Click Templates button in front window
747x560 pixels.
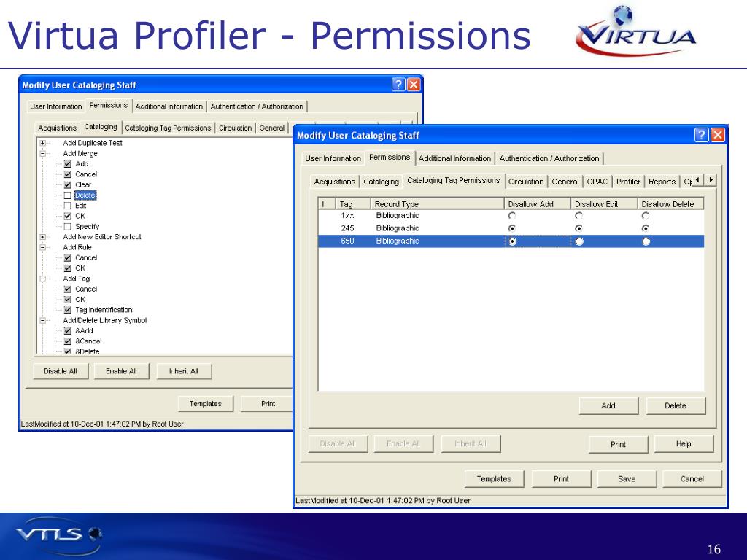pos(494,479)
